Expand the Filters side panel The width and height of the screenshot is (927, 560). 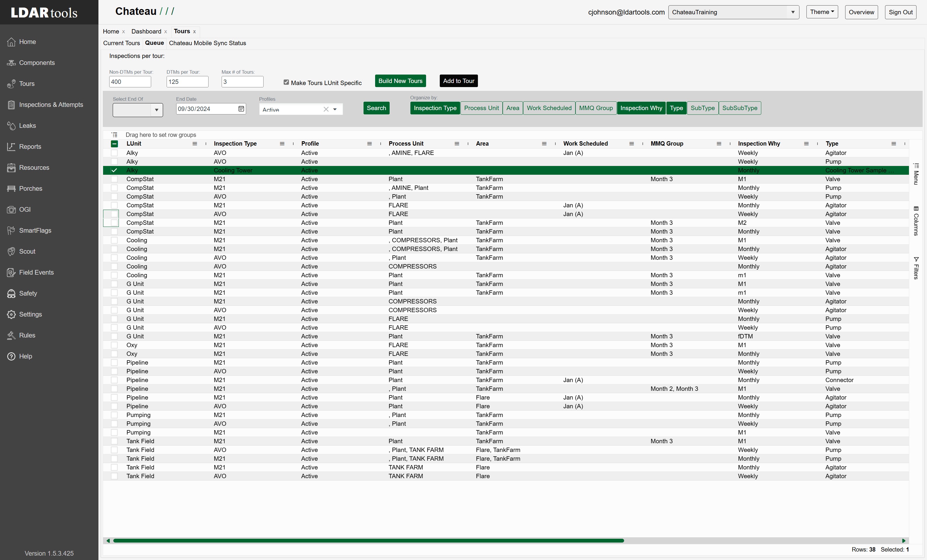(916, 268)
